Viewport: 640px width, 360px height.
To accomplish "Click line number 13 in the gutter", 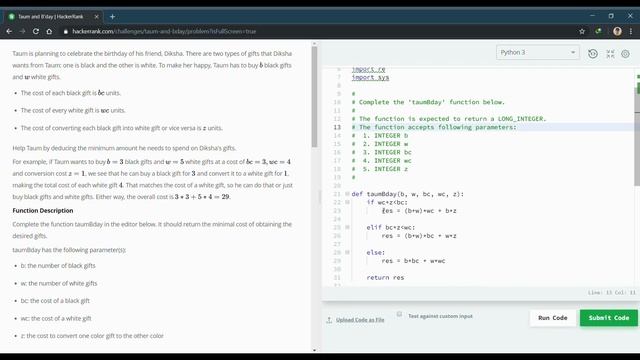I will 337,127.
